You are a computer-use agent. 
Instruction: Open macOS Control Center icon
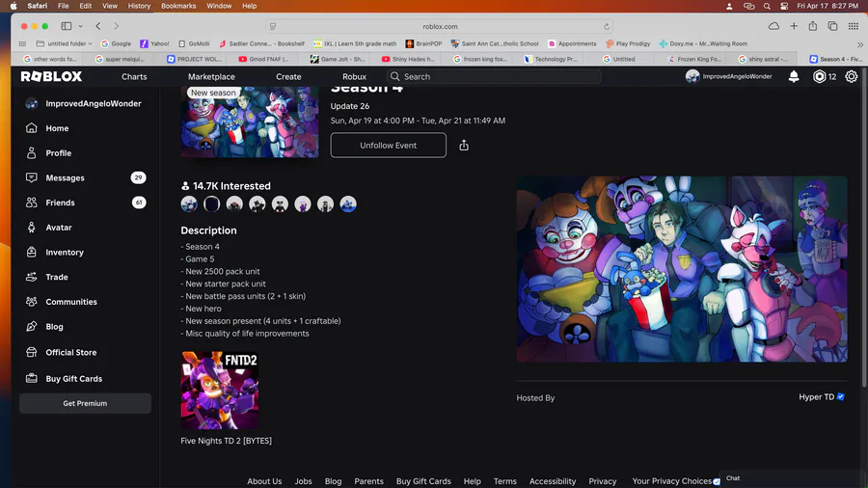pyautogui.click(x=784, y=6)
